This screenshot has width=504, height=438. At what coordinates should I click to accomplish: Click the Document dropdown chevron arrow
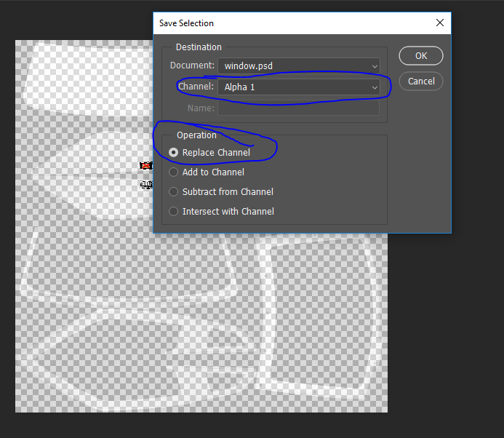point(375,66)
